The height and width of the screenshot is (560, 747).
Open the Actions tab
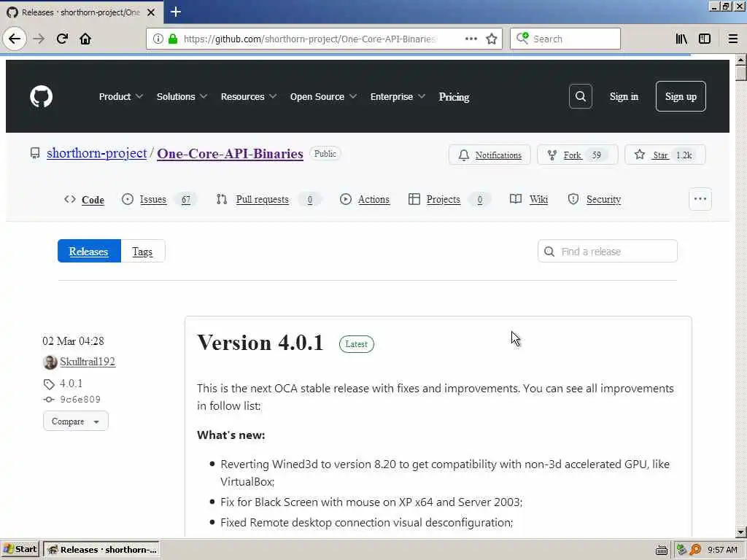(x=365, y=199)
